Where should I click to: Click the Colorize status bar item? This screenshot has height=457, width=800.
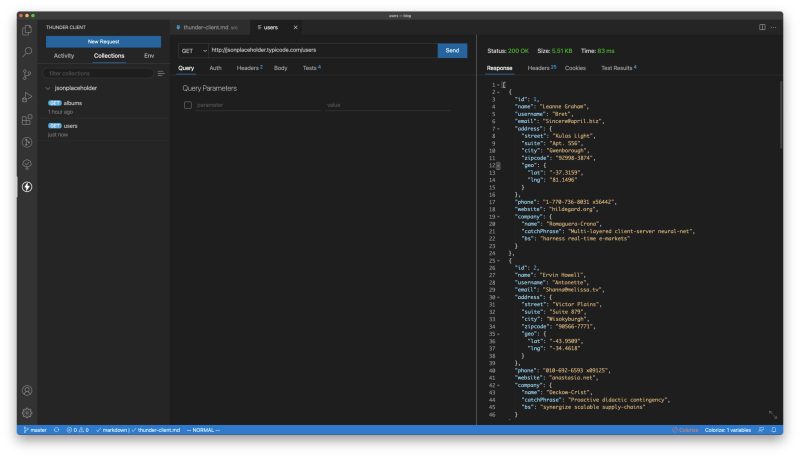point(685,430)
